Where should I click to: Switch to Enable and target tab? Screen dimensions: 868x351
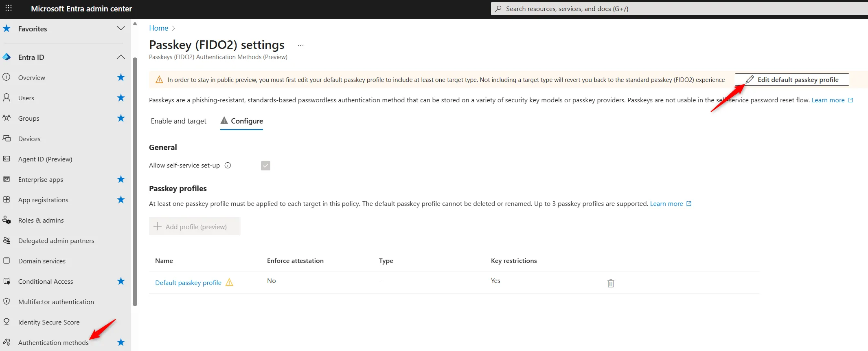[x=178, y=121]
